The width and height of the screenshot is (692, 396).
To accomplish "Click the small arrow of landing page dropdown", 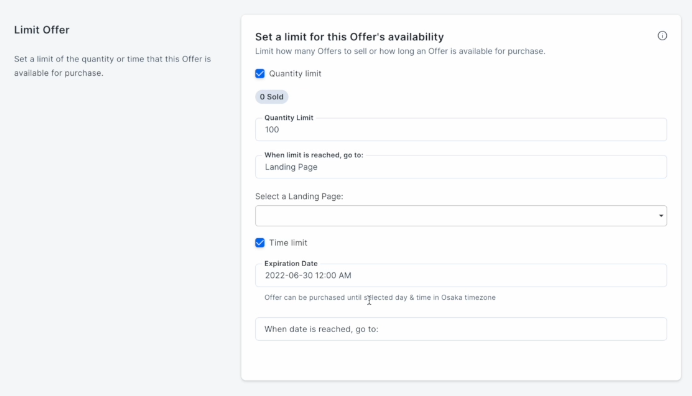I will [661, 216].
